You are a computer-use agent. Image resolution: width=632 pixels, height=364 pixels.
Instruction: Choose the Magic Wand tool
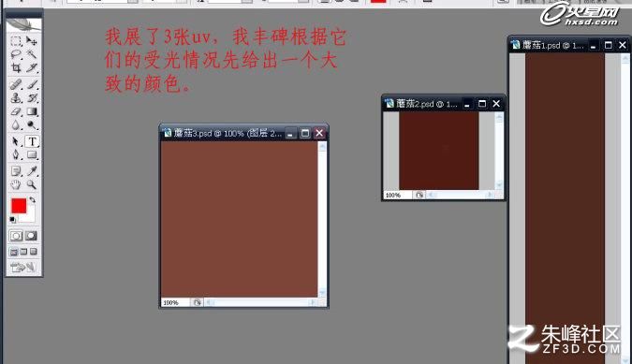pos(32,54)
